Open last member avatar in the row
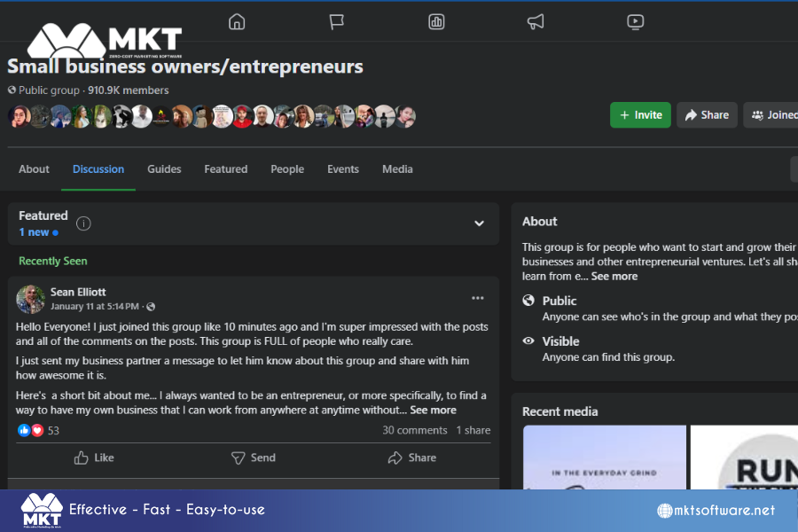 405,116
